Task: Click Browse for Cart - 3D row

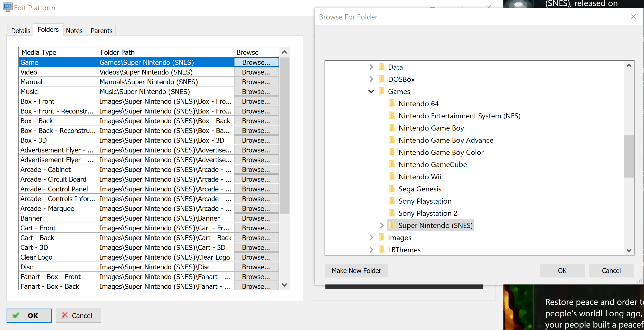Action: coord(256,247)
